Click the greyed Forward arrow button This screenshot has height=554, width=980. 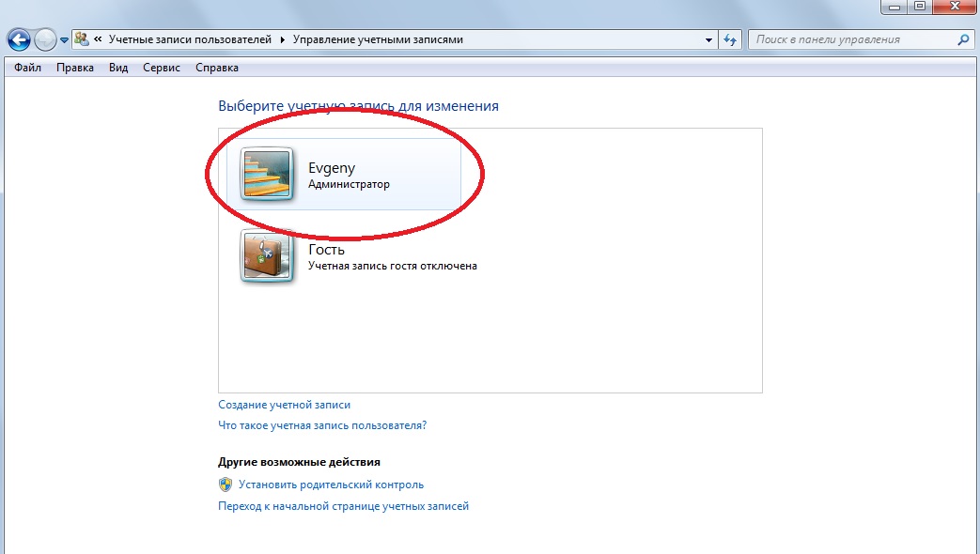click(x=45, y=40)
